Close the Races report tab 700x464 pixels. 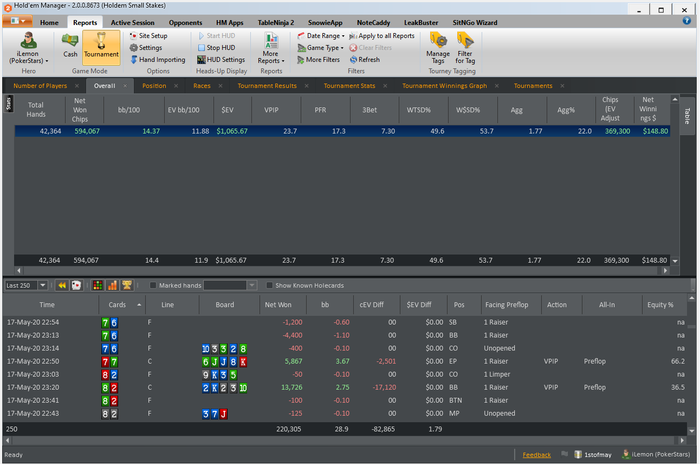(221, 86)
